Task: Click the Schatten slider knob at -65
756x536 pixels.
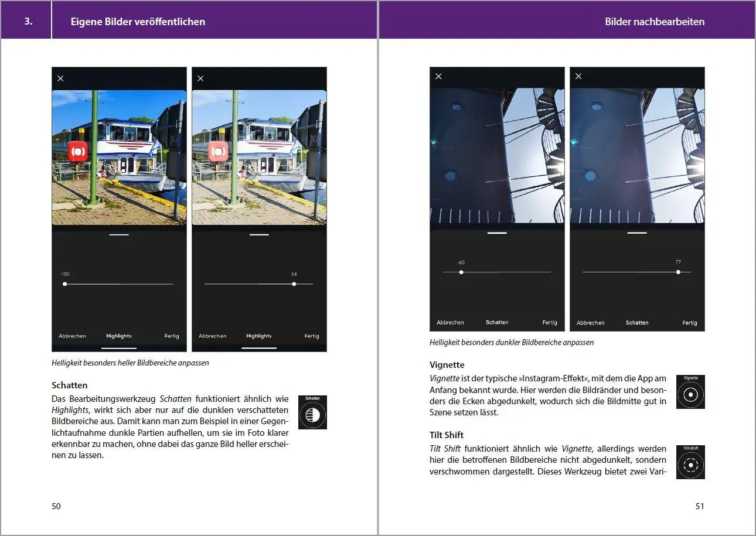Action: [461, 272]
